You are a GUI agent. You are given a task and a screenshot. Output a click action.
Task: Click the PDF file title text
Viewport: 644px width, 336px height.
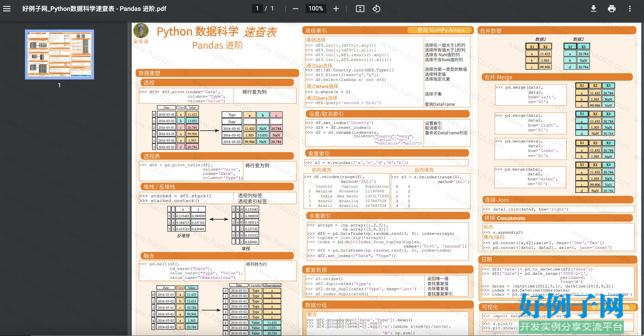click(94, 9)
